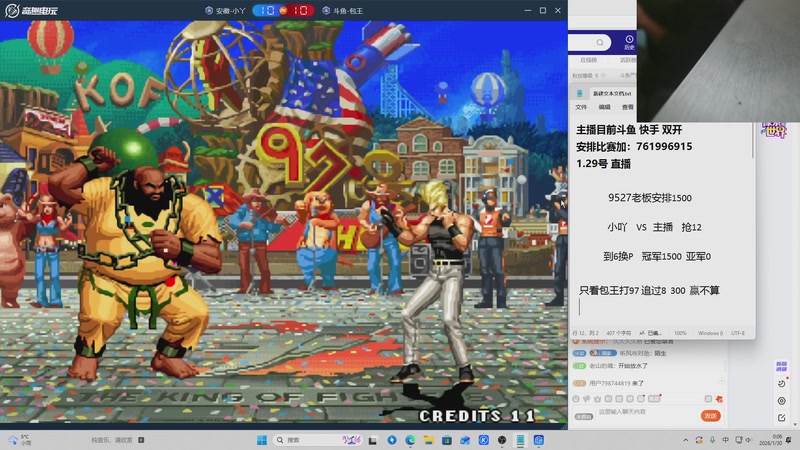Screen dimensions: 800x450
Task: Open the blue K app taskbar icon
Action: [x=484, y=440]
